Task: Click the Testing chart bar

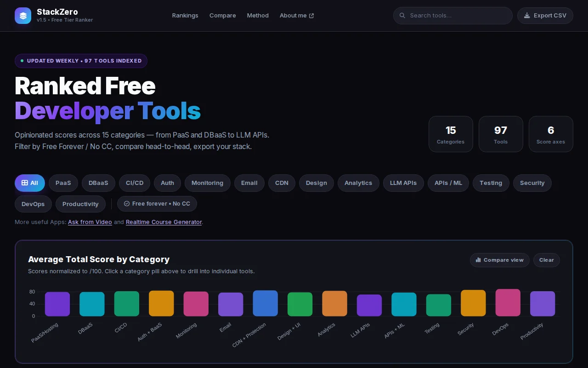Action: tap(439, 305)
